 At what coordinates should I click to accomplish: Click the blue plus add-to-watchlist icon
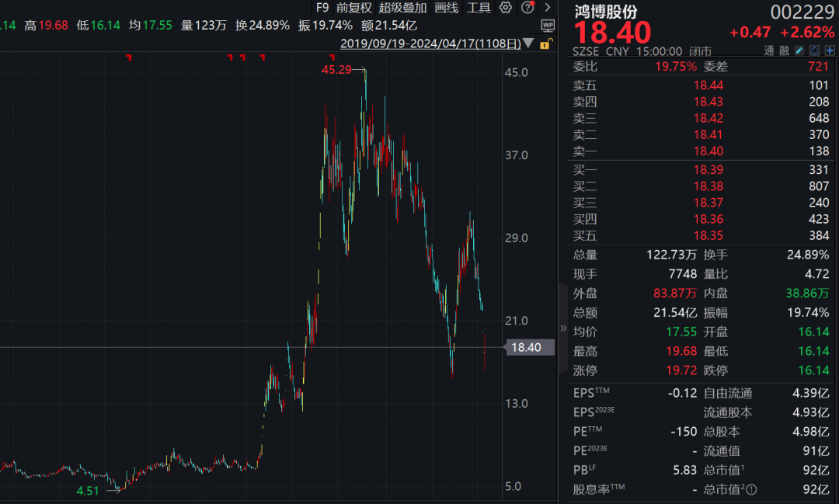[829, 51]
